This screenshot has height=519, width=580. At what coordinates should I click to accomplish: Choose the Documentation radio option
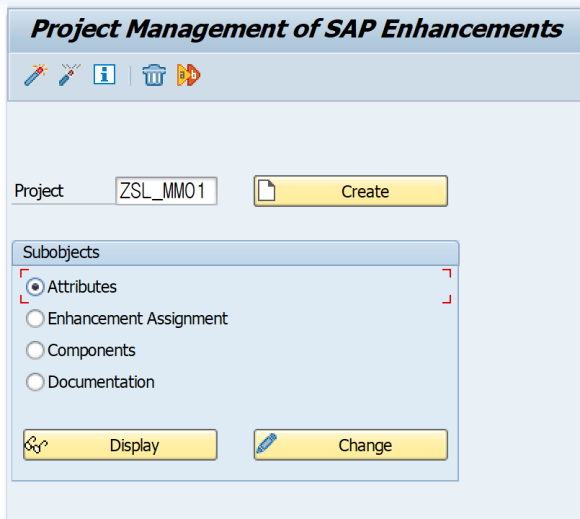coord(35,382)
